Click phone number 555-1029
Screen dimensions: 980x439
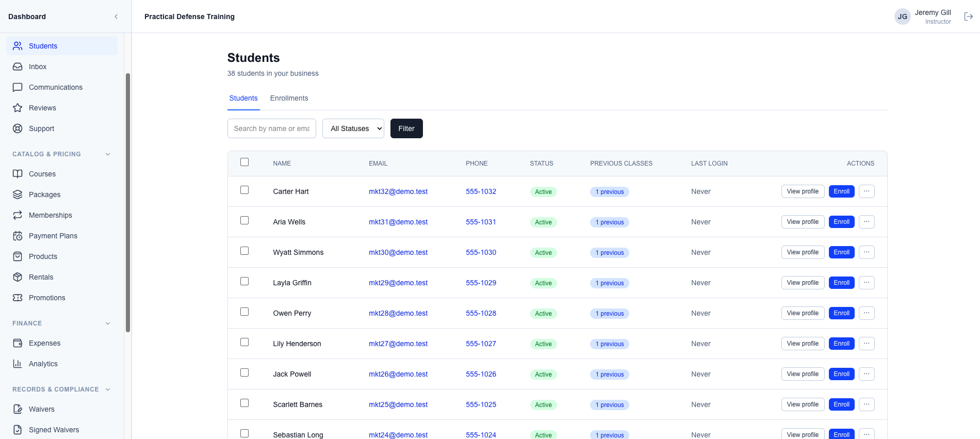click(x=481, y=283)
